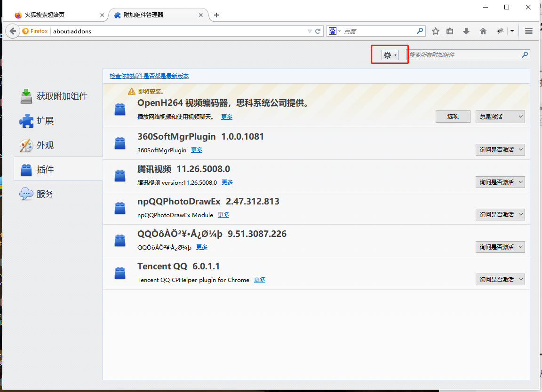The height and width of the screenshot is (392, 542).
Task: Click the toolbar extension icon next to home
Action: pyautogui.click(x=500, y=31)
